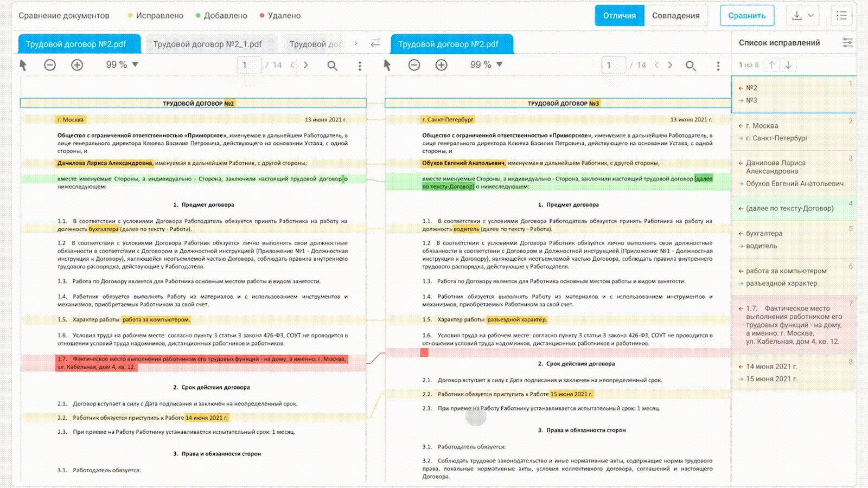
Task: Click highlighted date 15 июня 2021 г. in right document
Action: [x=572, y=394]
